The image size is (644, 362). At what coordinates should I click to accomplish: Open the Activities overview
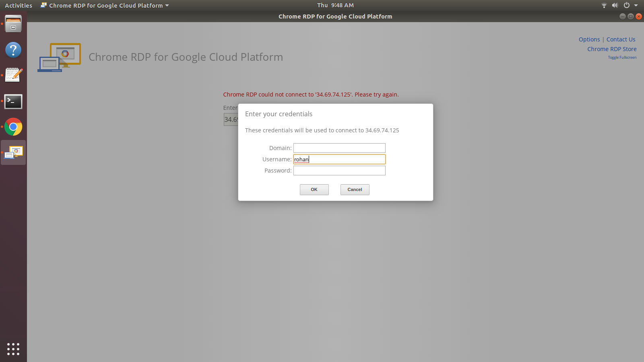tap(19, 5)
